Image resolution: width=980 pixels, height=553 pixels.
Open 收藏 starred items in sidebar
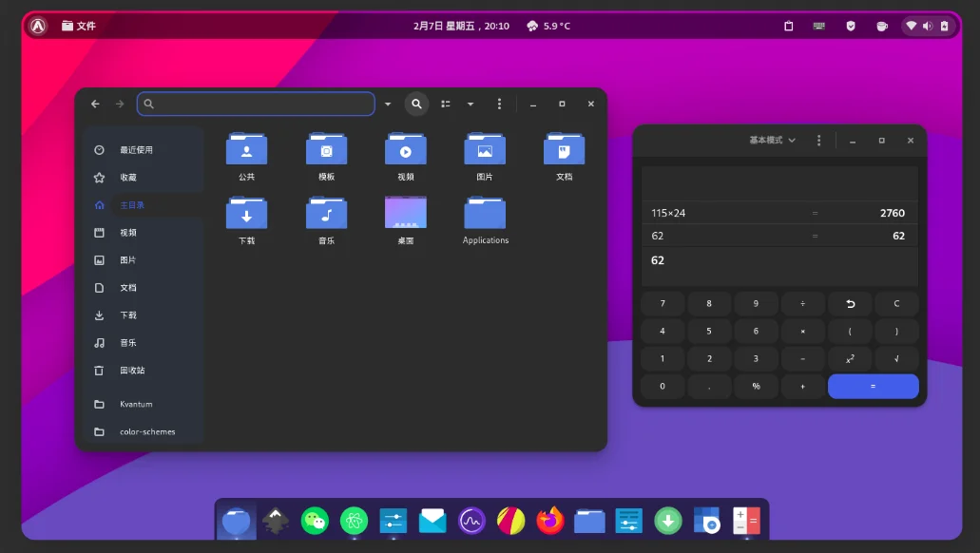coord(144,178)
